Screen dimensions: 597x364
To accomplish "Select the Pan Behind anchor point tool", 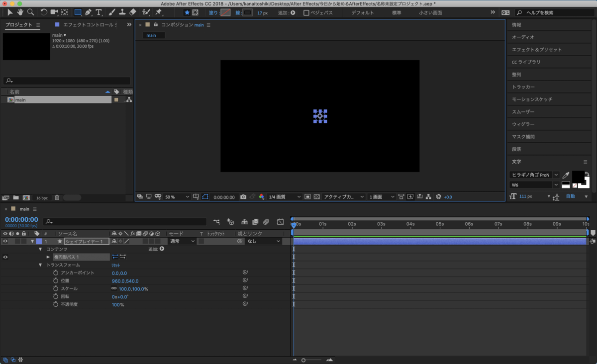I will tap(65, 12).
